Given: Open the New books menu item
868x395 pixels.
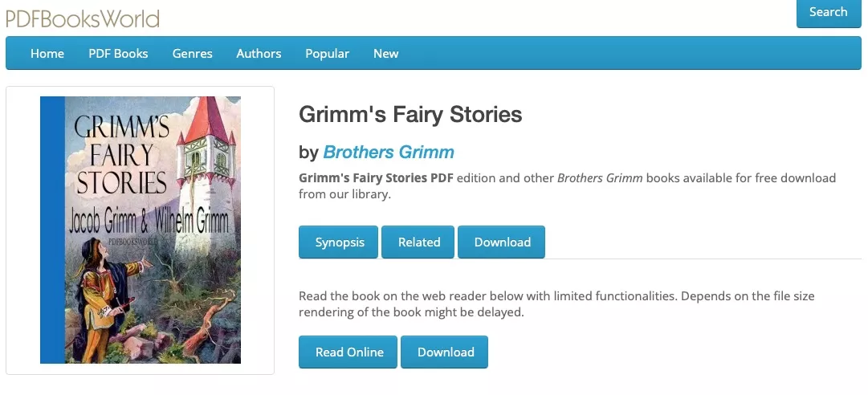Looking at the screenshot, I should (x=385, y=54).
